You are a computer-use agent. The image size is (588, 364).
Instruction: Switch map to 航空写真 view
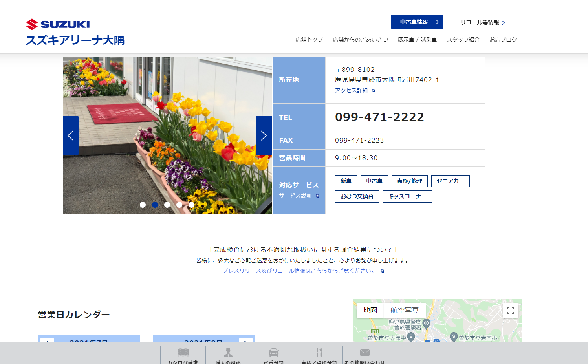405,310
